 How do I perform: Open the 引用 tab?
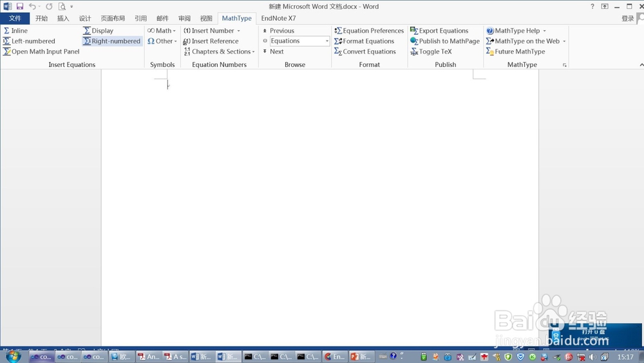click(x=141, y=18)
